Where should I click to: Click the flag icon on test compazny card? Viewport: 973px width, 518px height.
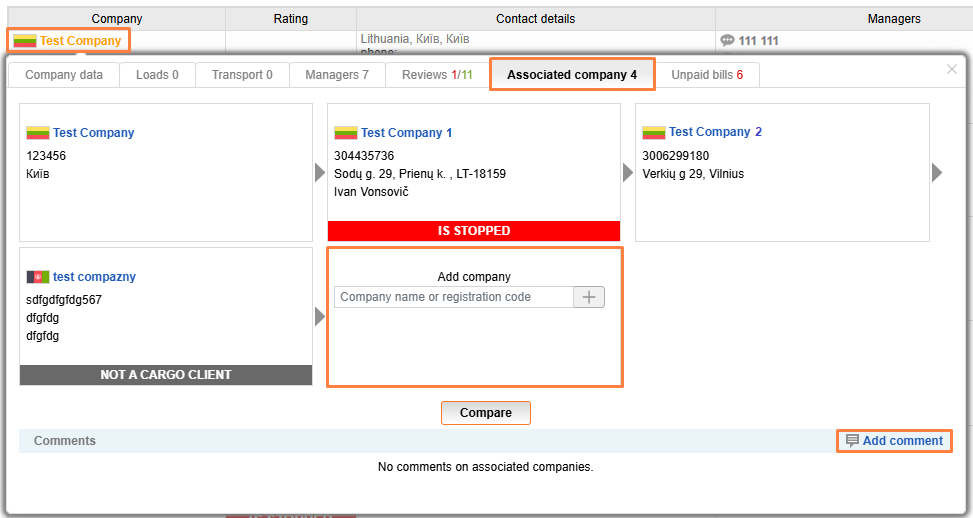pos(37,277)
